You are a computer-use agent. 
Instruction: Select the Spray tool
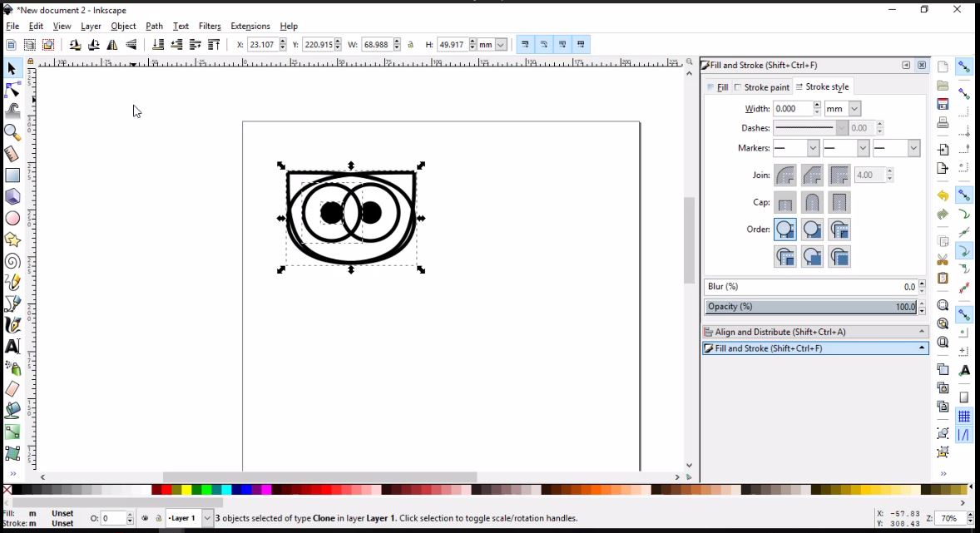coord(12,368)
